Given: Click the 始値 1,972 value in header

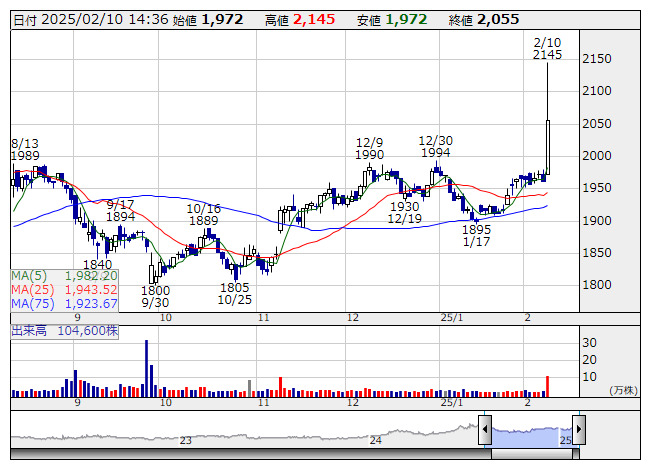Looking at the screenshot, I should tap(208, 20).
